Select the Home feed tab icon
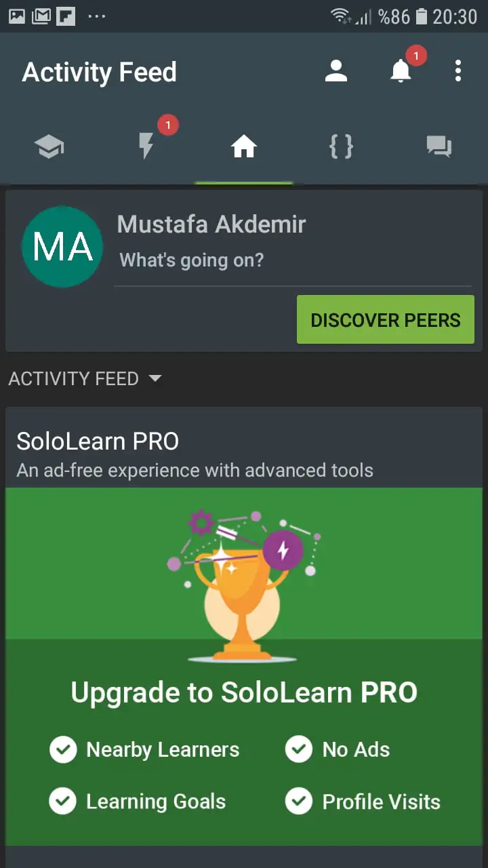 (x=243, y=146)
